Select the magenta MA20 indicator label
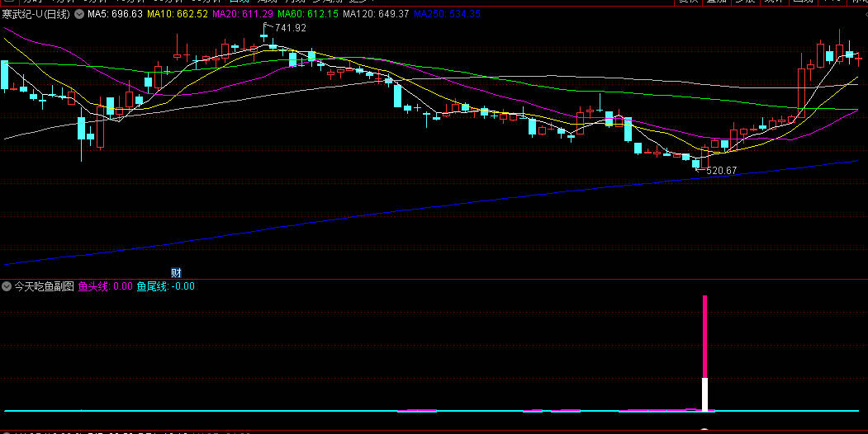The width and height of the screenshot is (868, 434). click(243, 14)
